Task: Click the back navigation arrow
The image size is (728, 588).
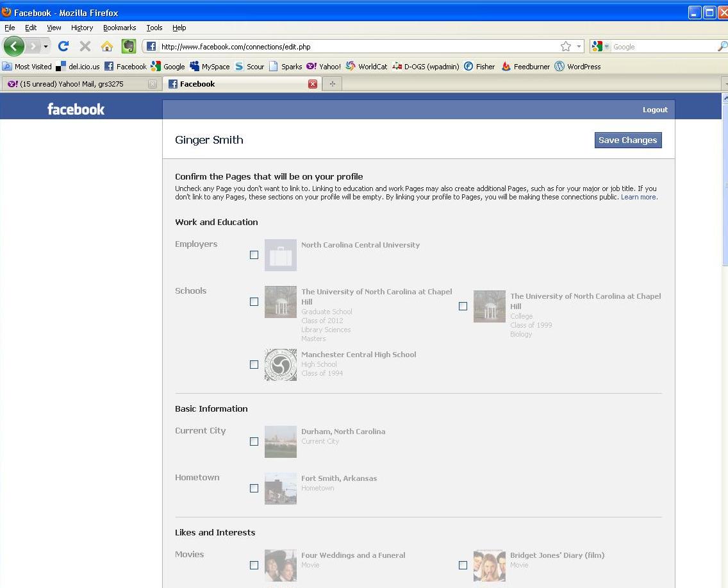Action: pyautogui.click(x=13, y=46)
